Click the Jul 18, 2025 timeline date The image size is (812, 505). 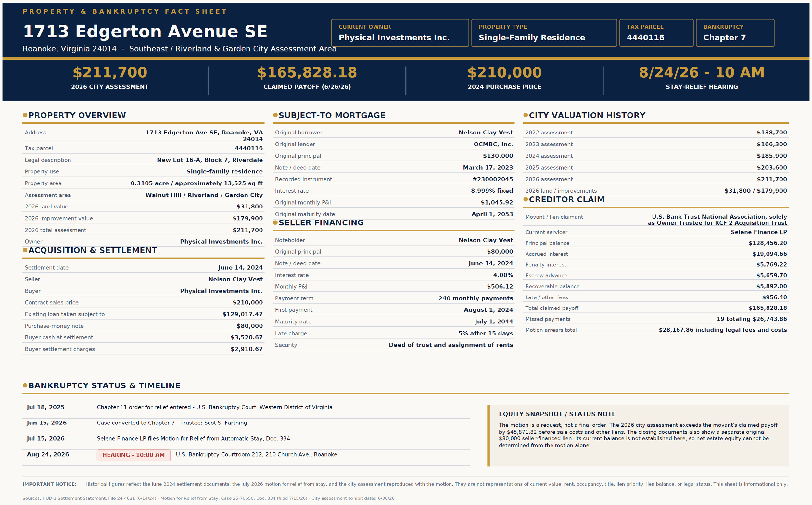point(45,407)
